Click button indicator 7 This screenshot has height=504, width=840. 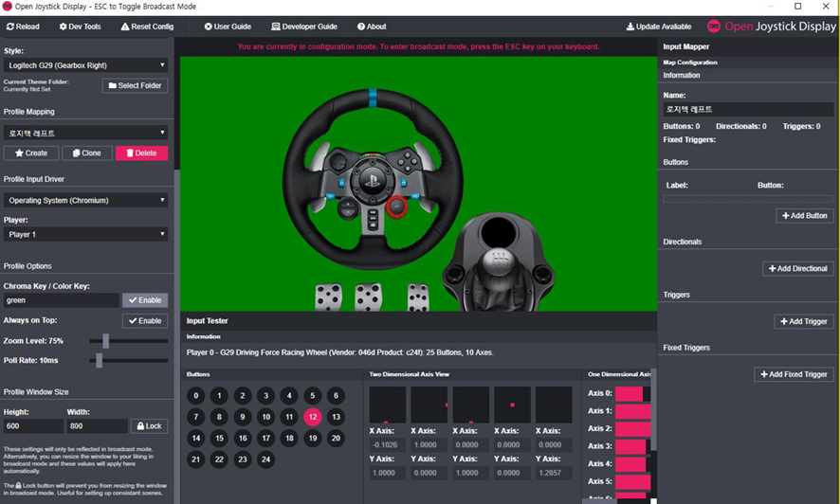point(196,417)
